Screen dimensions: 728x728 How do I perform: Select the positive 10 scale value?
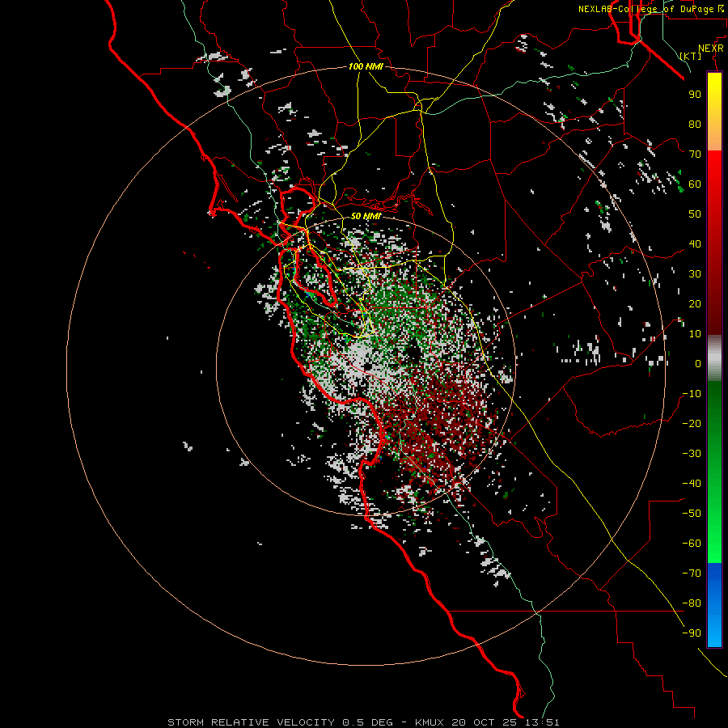click(695, 334)
